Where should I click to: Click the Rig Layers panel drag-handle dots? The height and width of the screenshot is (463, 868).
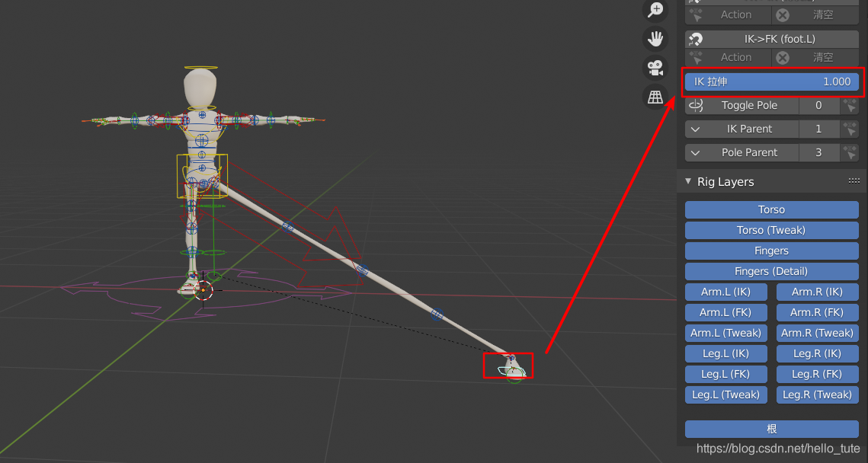pos(854,181)
